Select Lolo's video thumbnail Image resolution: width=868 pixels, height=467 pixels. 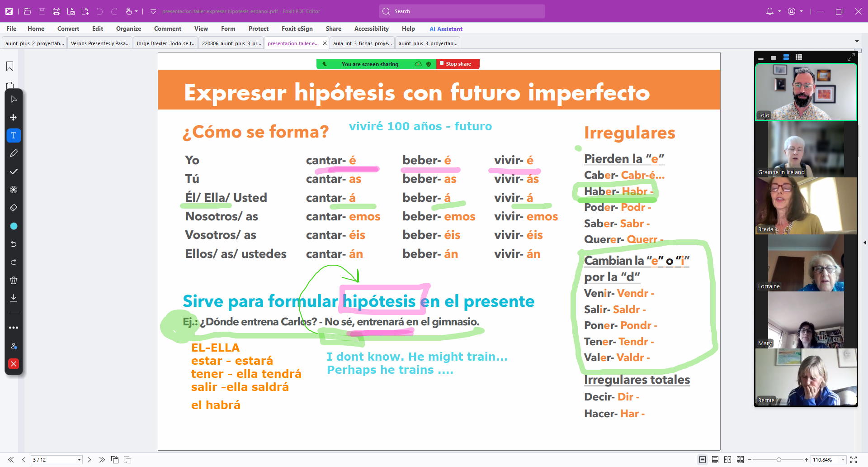click(x=806, y=92)
